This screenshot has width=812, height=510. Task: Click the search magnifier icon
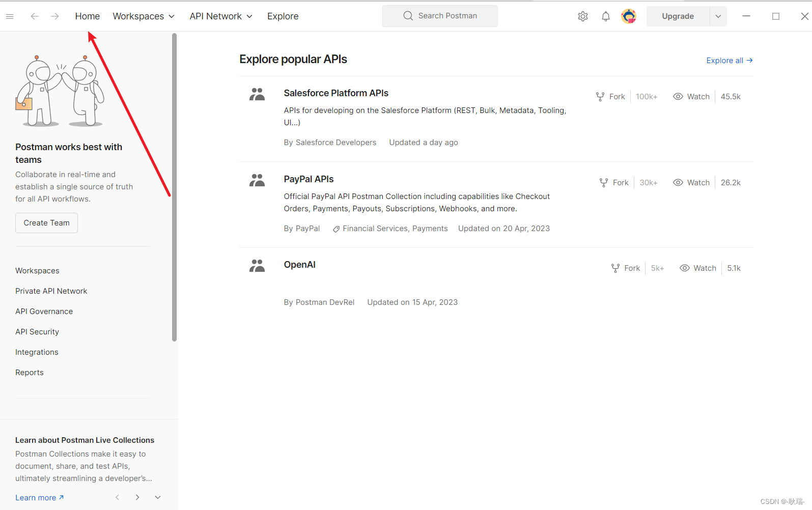click(x=408, y=16)
